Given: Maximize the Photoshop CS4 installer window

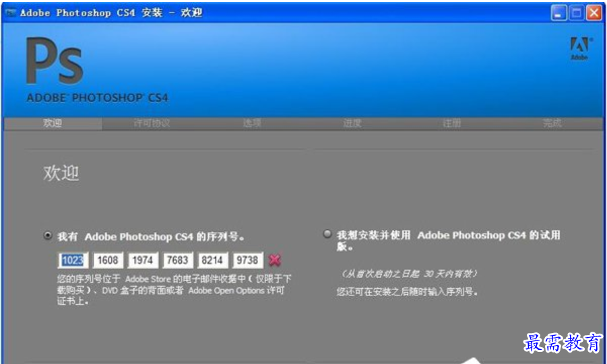Looking at the screenshot, I should (x=577, y=13).
